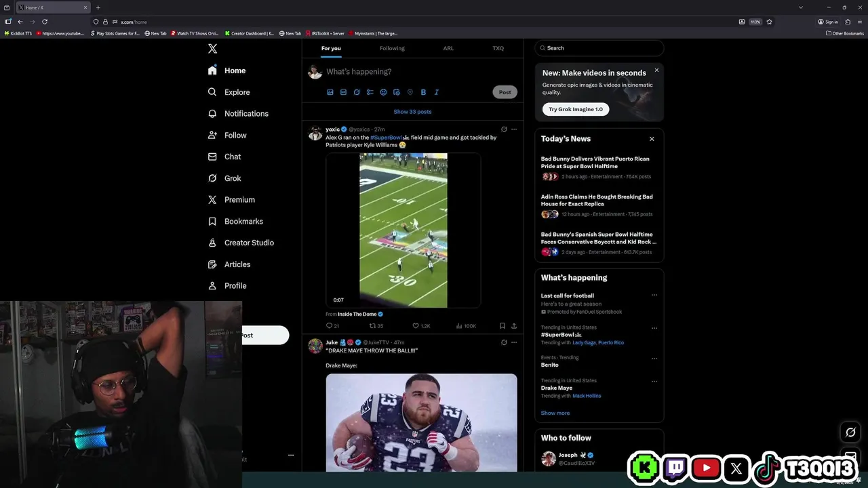
Task: Switch to the For you tab
Action: (x=331, y=48)
